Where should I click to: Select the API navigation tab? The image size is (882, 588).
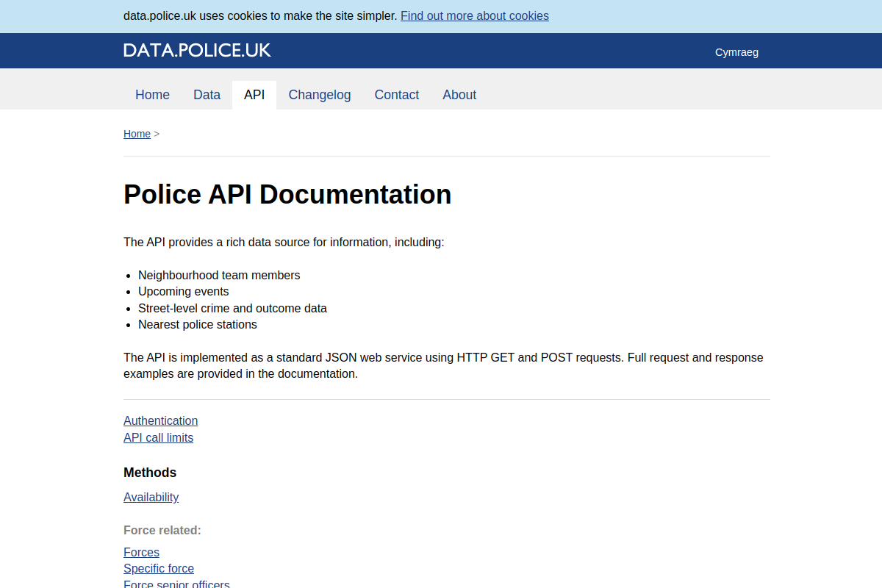coord(254,95)
